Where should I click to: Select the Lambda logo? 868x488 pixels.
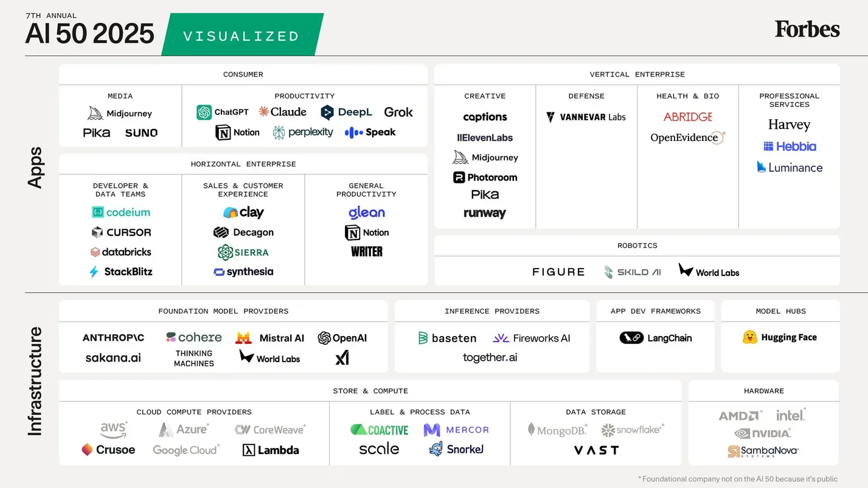click(271, 450)
